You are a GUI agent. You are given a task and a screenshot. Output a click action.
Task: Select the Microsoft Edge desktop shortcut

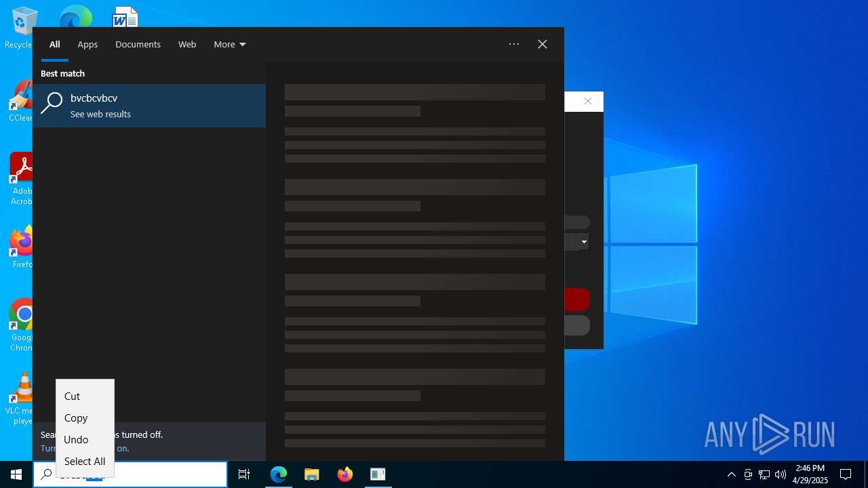coord(75,16)
